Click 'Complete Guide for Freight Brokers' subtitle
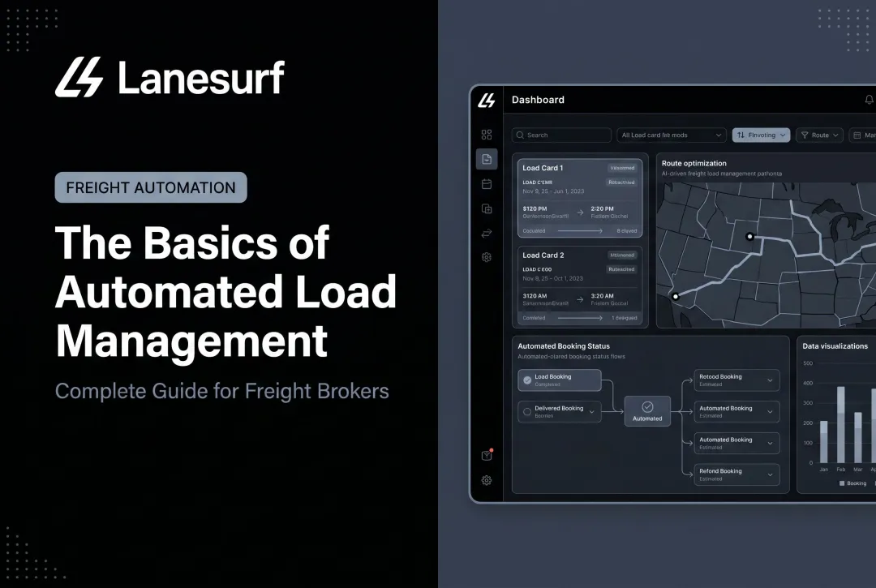This screenshot has height=588, width=876. [x=221, y=391]
